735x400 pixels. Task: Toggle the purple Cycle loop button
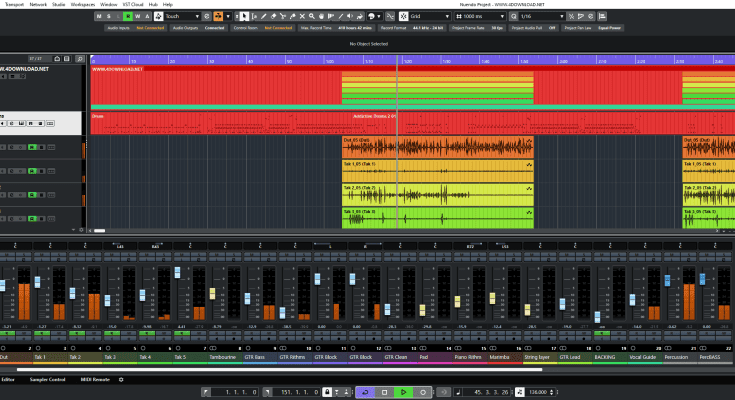click(367, 392)
